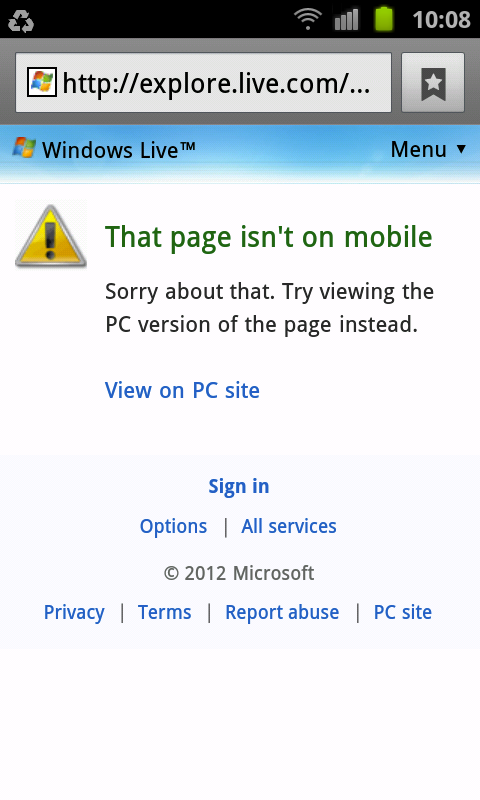The image size is (480, 800).
Task: Open the View on PC site link
Action: tap(182, 390)
